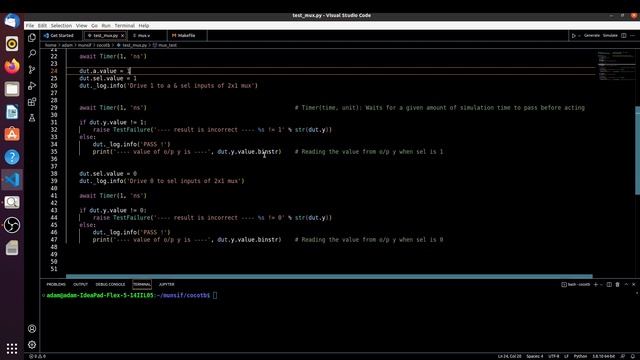
Task: Switch to the PROBLEMS panel tab
Action: tap(56, 284)
